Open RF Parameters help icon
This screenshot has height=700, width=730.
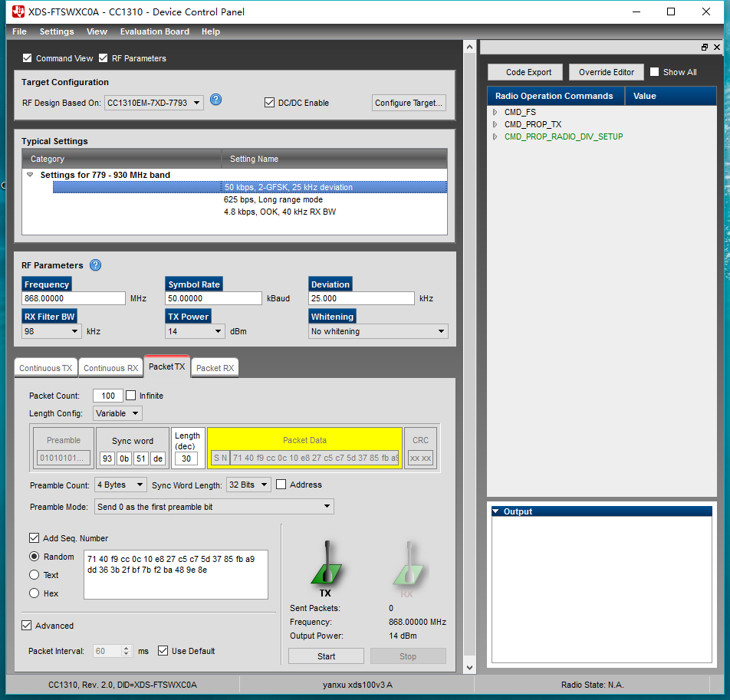(x=95, y=265)
